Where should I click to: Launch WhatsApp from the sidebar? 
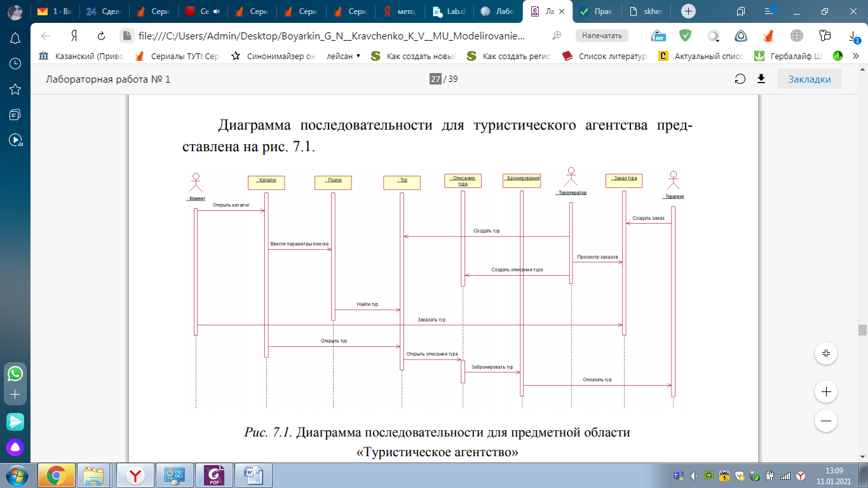[15, 374]
